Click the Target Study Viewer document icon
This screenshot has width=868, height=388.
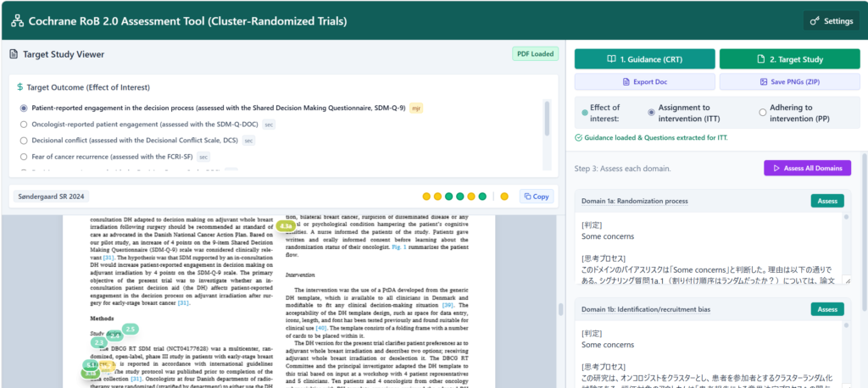(14, 54)
